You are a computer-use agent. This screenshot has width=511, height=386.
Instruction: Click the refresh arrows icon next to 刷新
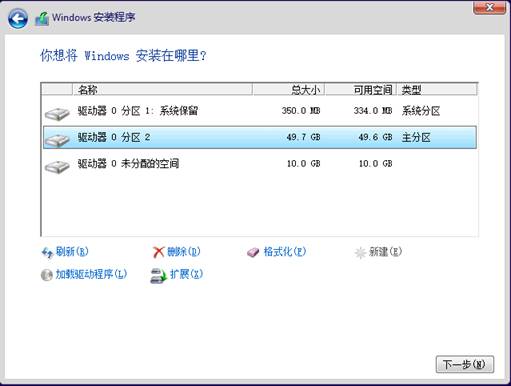[47, 253]
